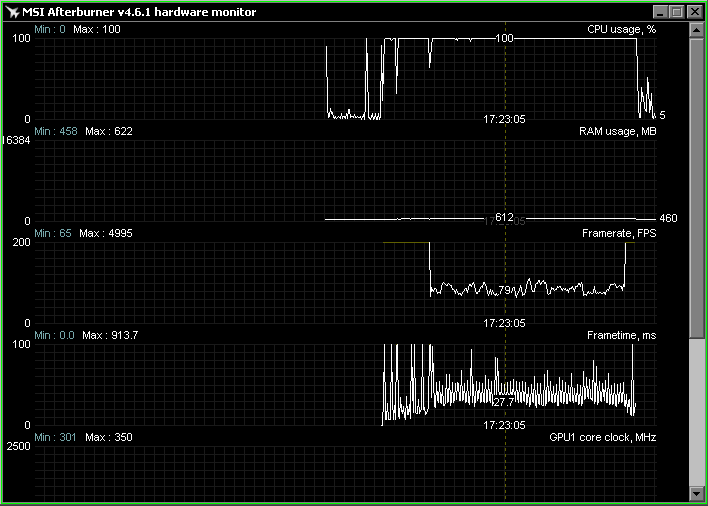
Task: Click the scrollbar track below the thumb
Action: pyautogui.click(x=696, y=411)
